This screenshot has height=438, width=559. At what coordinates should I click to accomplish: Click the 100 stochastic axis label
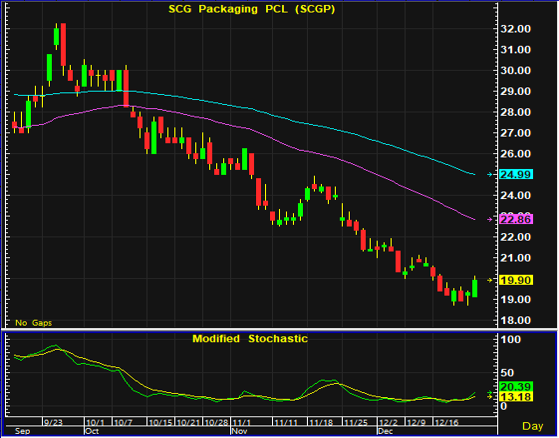tap(511, 339)
